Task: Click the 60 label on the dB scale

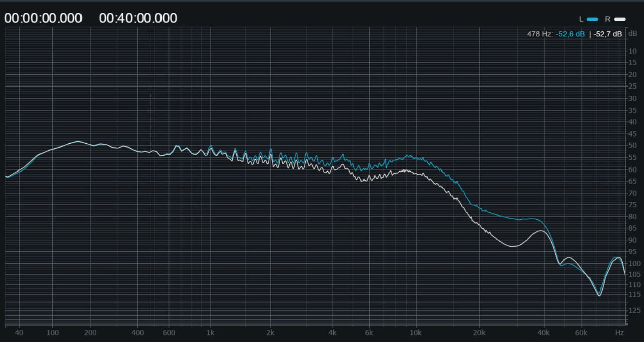Action: [x=633, y=169]
